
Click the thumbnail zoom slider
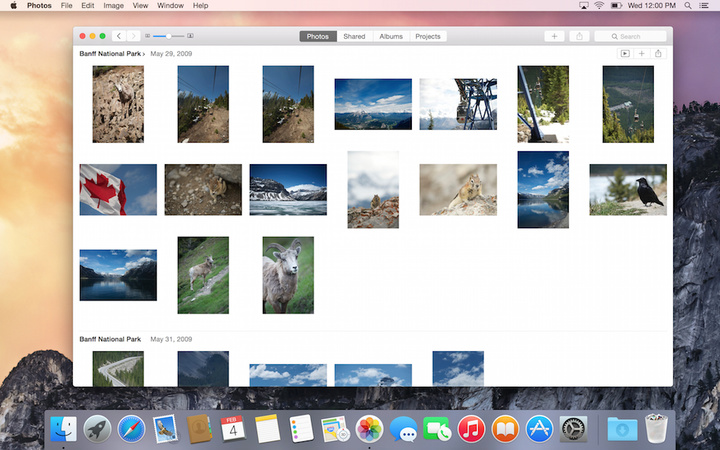168,36
